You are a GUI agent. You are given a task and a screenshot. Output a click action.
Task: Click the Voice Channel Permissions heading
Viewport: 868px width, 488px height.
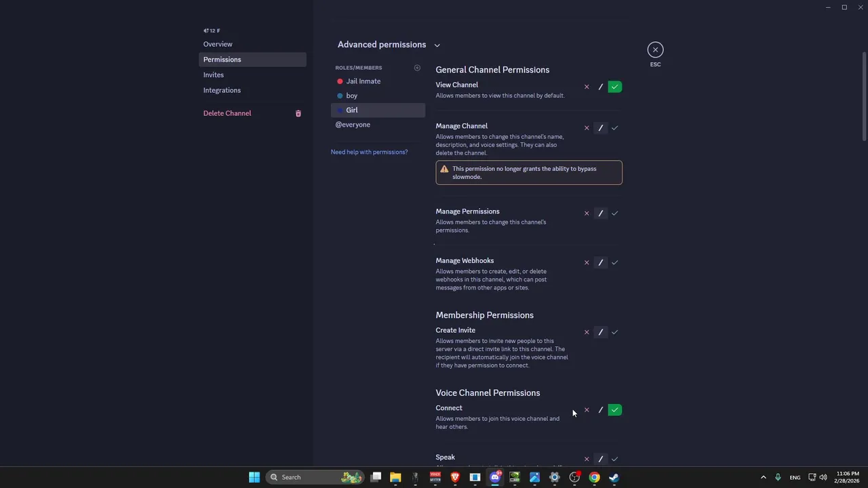pyautogui.click(x=488, y=393)
